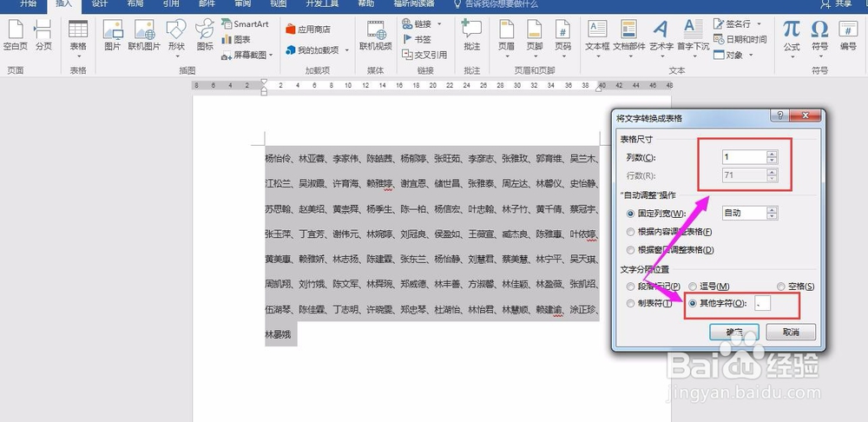Adjust the 固定列宽 width spinner arrows
This screenshot has height=422, width=868.
click(773, 213)
